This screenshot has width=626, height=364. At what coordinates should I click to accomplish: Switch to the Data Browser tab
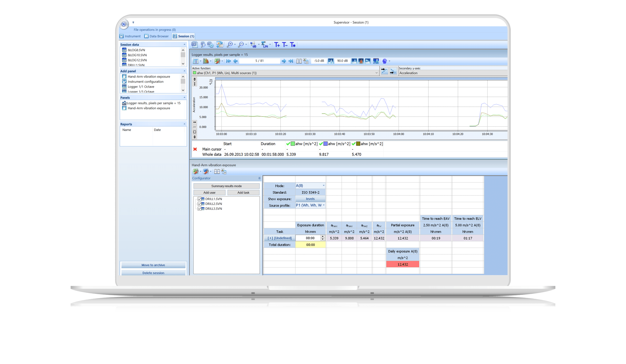point(156,36)
